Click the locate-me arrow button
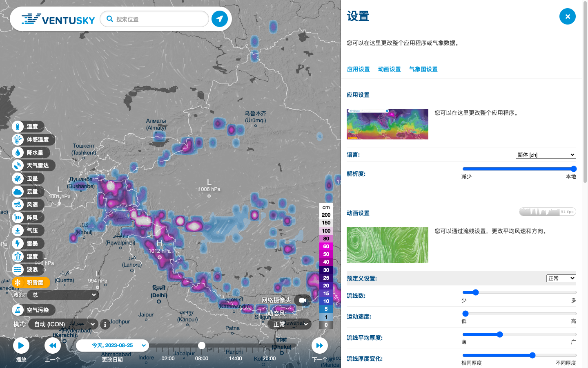This screenshot has width=588, height=368. coord(220,19)
